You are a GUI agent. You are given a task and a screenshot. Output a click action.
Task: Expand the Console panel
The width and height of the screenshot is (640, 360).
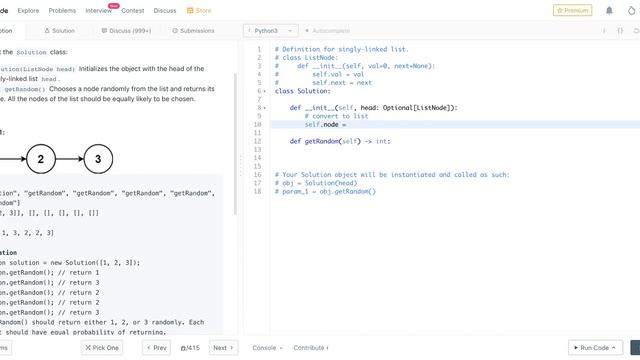click(x=267, y=348)
